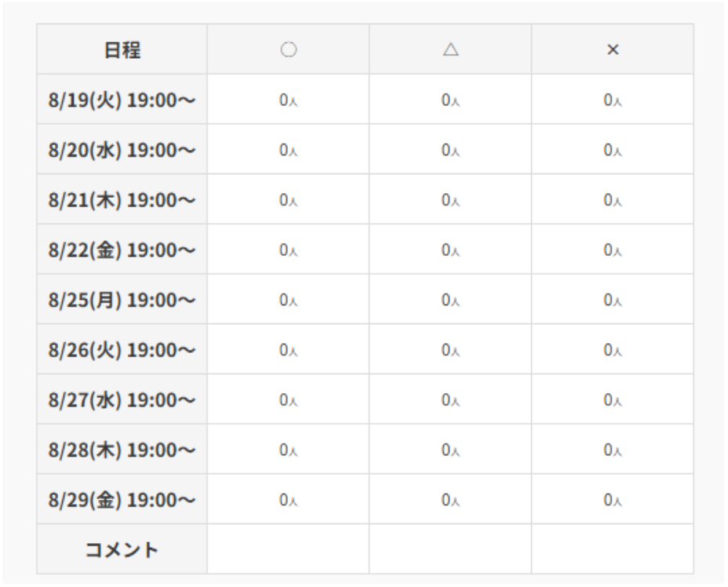
Task: Click the circle count for 8/29(金)
Action: point(289,500)
